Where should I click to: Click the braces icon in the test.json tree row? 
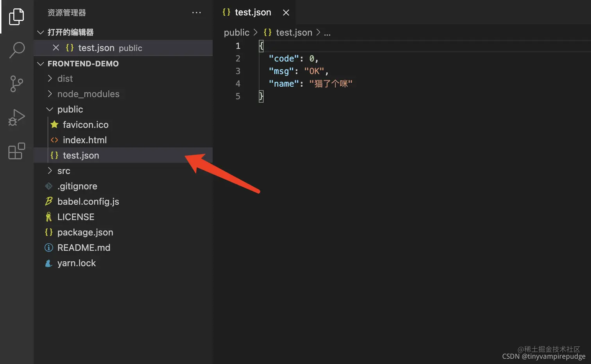tap(54, 155)
